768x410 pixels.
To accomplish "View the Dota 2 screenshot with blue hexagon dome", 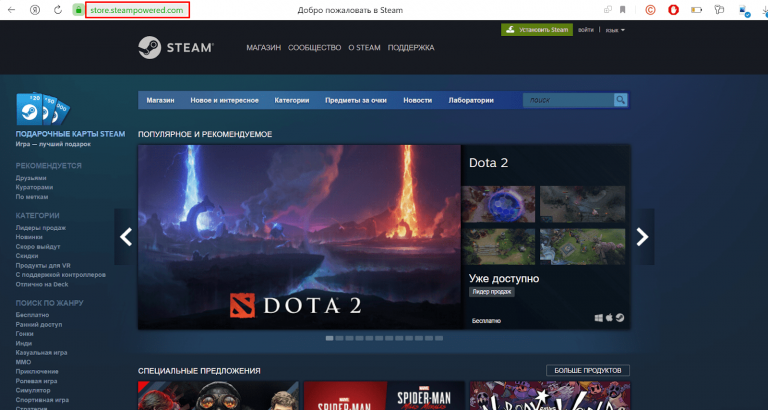I will [498, 204].
